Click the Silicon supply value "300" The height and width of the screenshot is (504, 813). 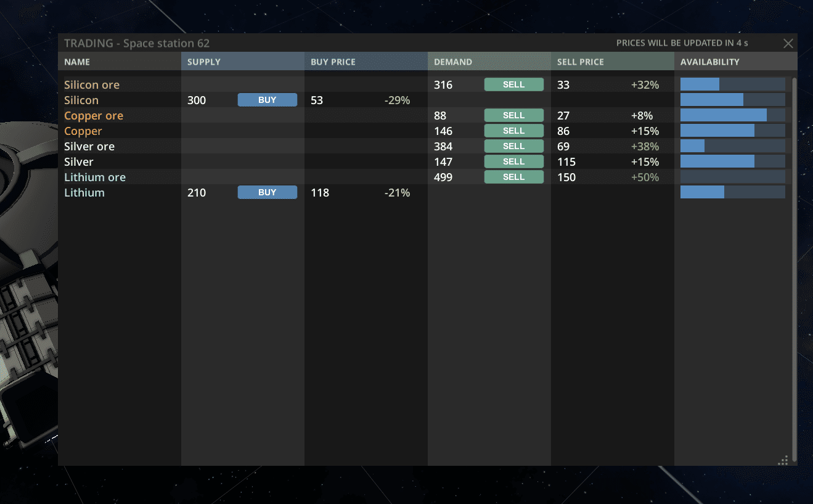click(x=197, y=100)
